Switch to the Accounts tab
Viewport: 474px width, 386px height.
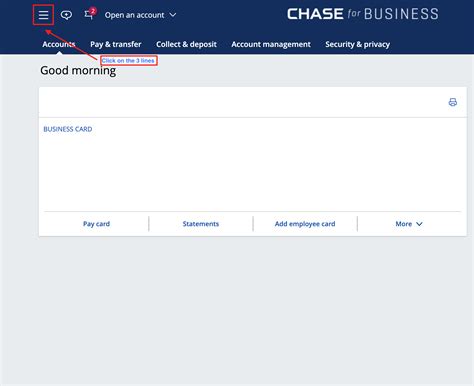coord(59,44)
